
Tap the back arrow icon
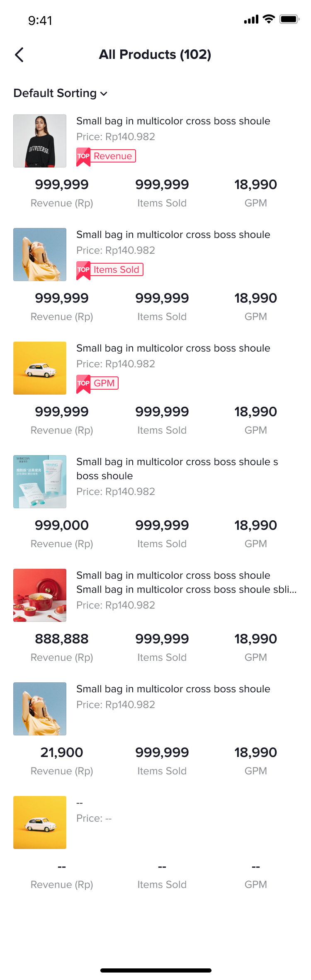click(x=19, y=55)
